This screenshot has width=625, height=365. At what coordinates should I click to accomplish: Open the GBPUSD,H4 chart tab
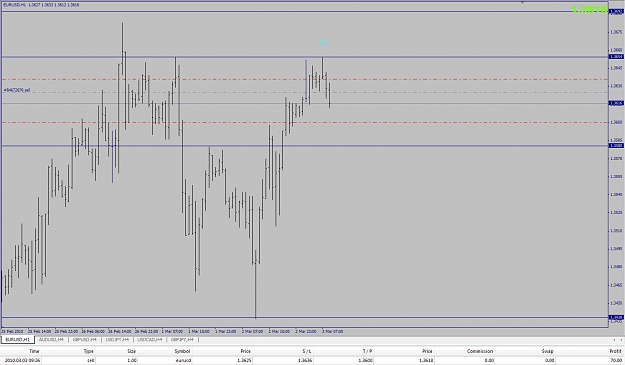coord(85,339)
